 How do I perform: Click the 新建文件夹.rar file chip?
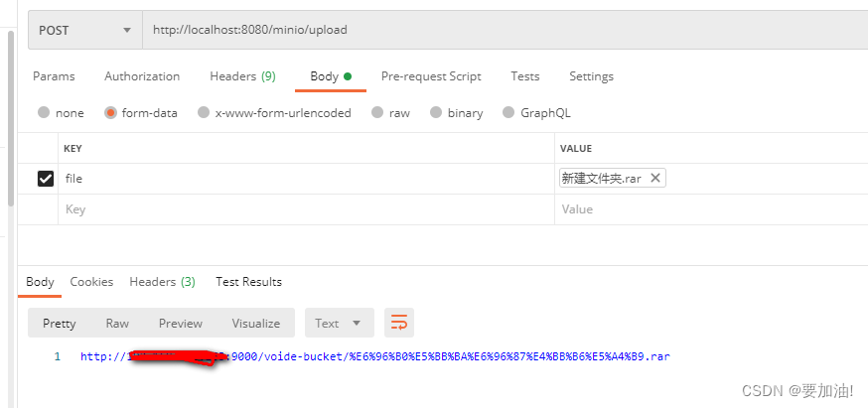(612, 178)
